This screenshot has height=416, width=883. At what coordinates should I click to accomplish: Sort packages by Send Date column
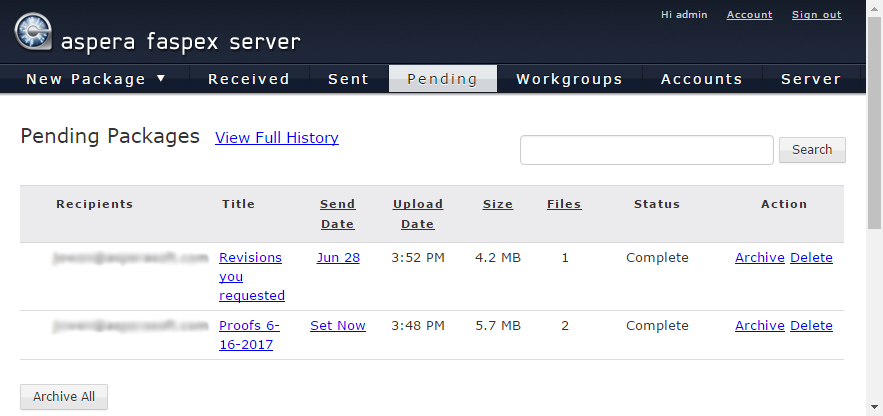(337, 213)
